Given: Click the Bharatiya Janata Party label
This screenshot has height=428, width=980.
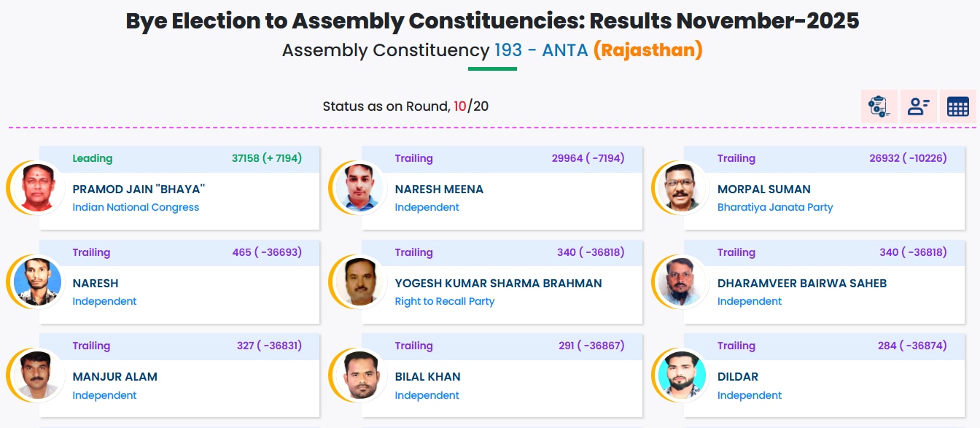Looking at the screenshot, I should coord(774,207).
